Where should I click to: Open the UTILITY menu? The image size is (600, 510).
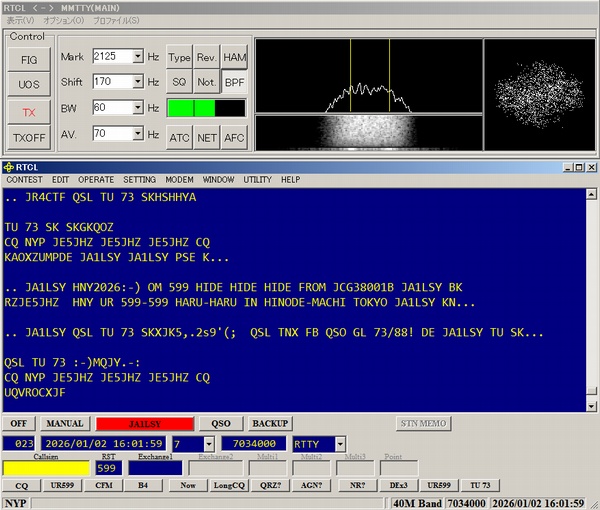257,180
